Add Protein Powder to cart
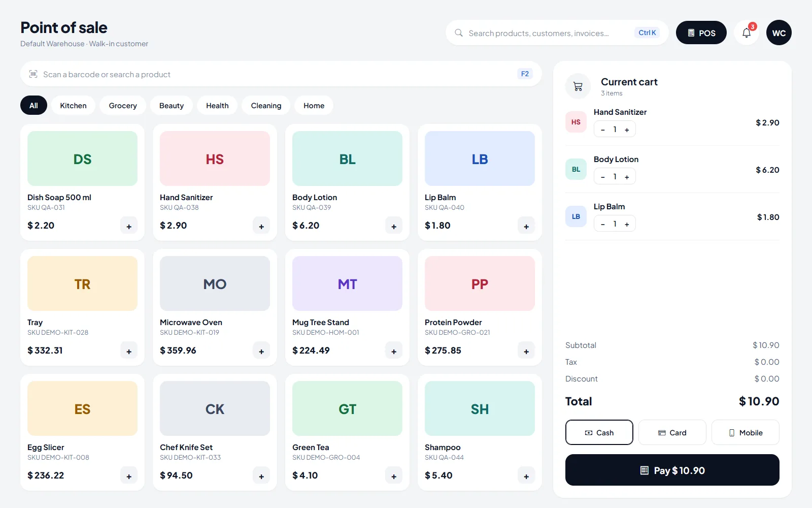812x508 pixels. [526, 351]
